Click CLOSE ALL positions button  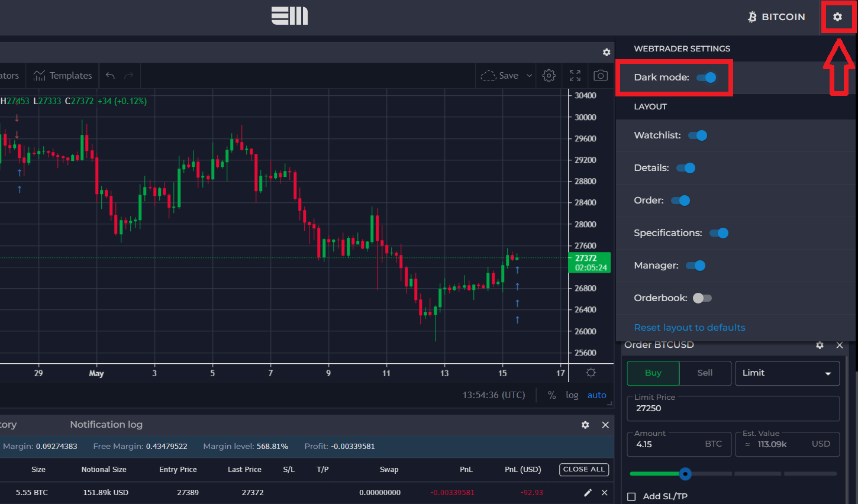coord(584,470)
